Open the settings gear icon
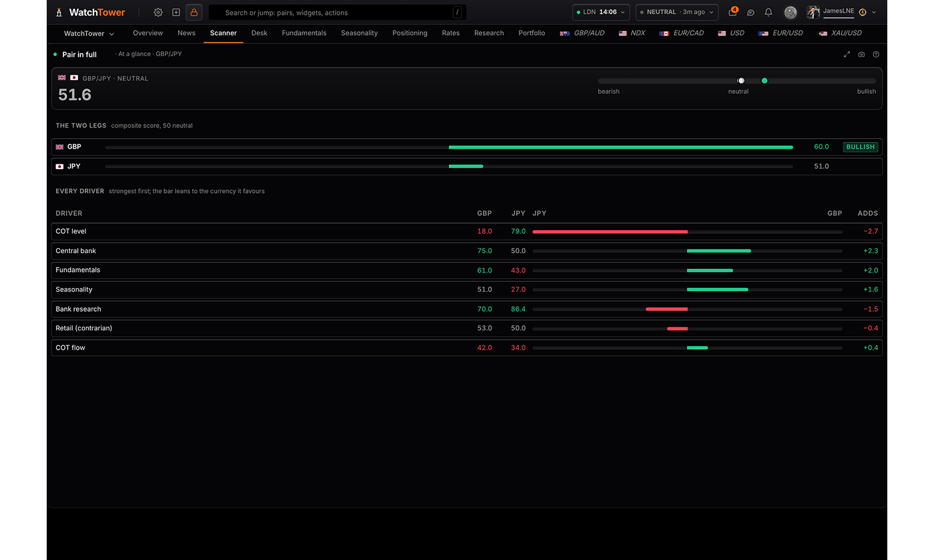This screenshot has height=560, width=934. pos(158,12)
